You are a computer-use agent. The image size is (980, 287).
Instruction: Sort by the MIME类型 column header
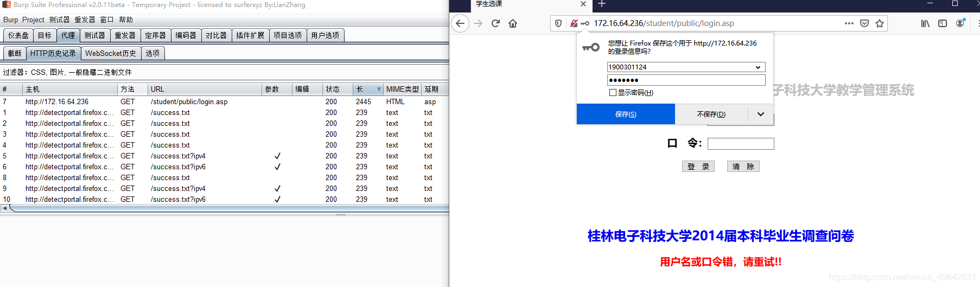[402, 89]
